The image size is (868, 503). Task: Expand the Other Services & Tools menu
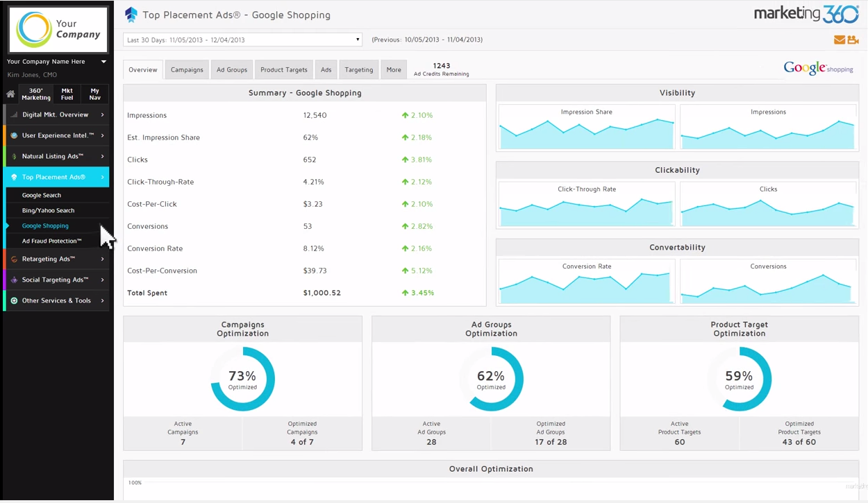(x=56, y=301)
